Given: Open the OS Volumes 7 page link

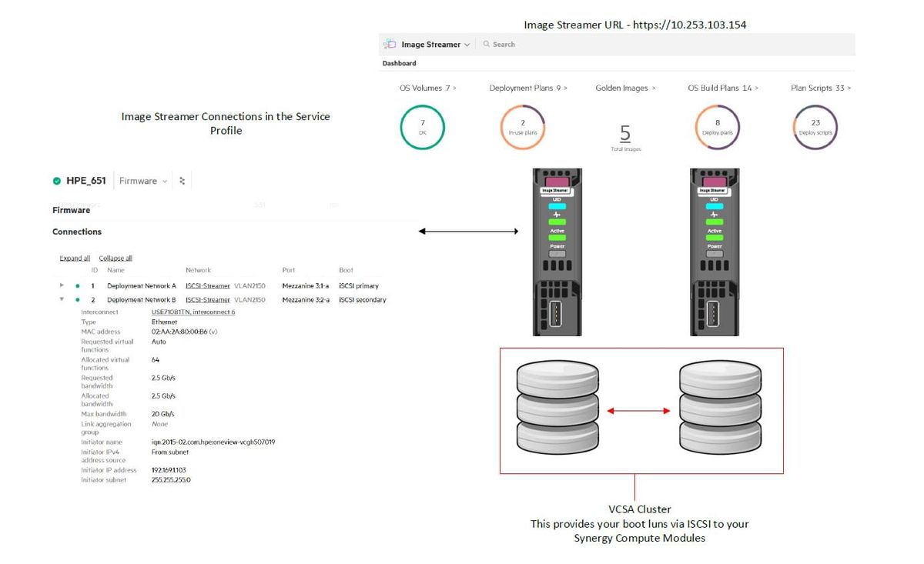Looking at the screenshot, I should tap(427, 88).
